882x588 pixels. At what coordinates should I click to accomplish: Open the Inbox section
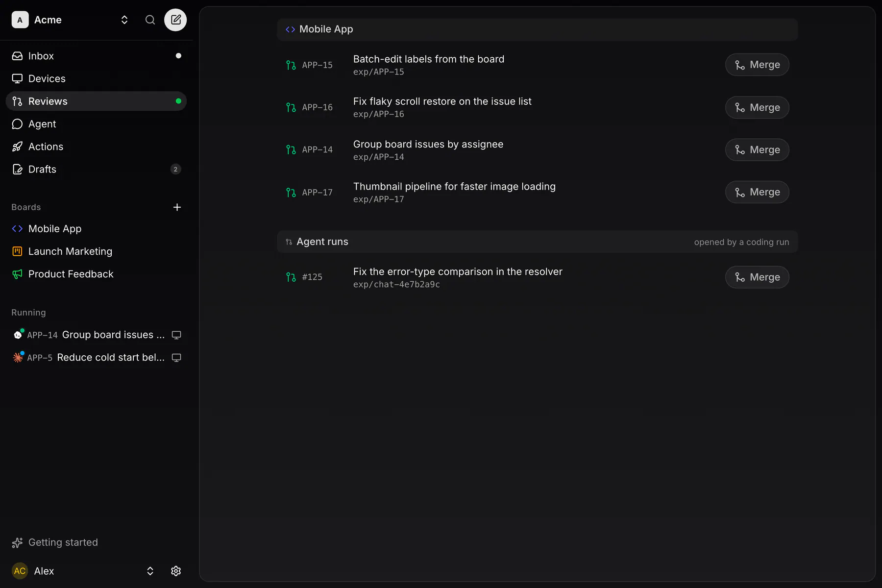[x=96, y=56]
